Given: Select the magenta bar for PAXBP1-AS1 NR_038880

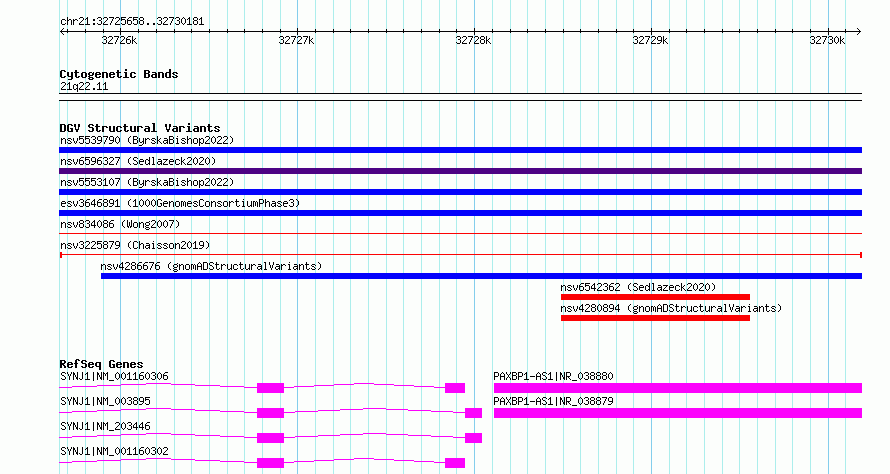Looking at the screenshot, I should pyautogui.click(x=678, y=388).
